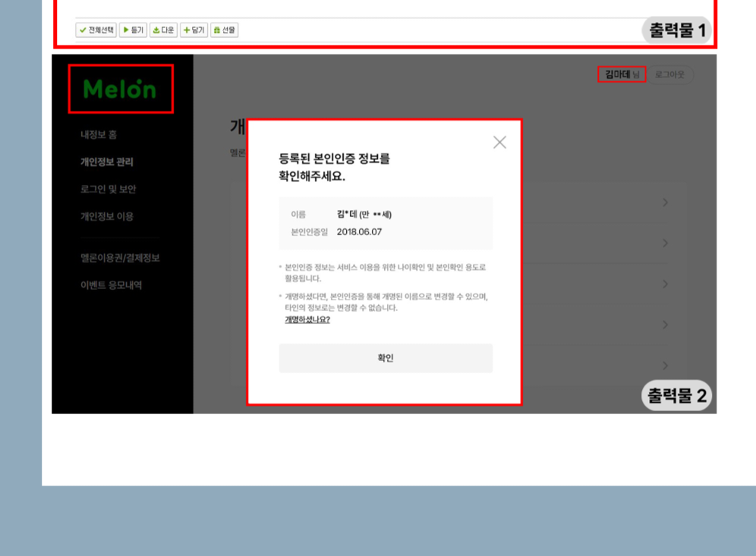This screenshot has height=556, width=756.
Task: Expand the bottommost row chevron on right
Action: click(x=666, y=366)
